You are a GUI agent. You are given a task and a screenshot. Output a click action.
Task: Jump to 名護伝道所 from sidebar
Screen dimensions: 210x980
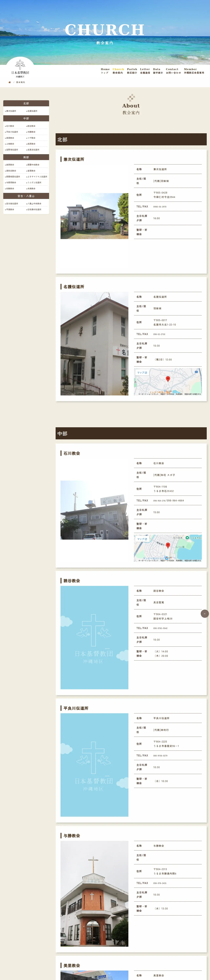point(32,111)
